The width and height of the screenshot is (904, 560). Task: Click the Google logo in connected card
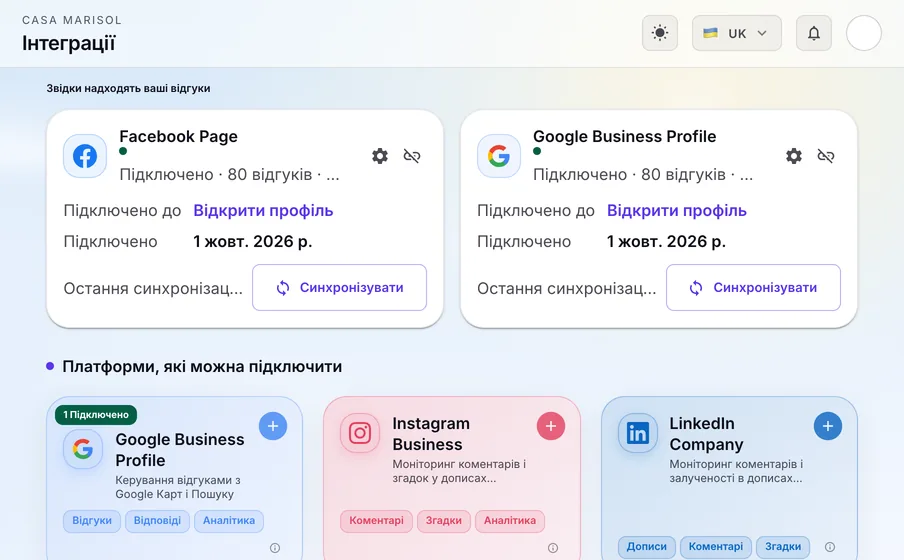pyautogui.click(x=499, y=156)
